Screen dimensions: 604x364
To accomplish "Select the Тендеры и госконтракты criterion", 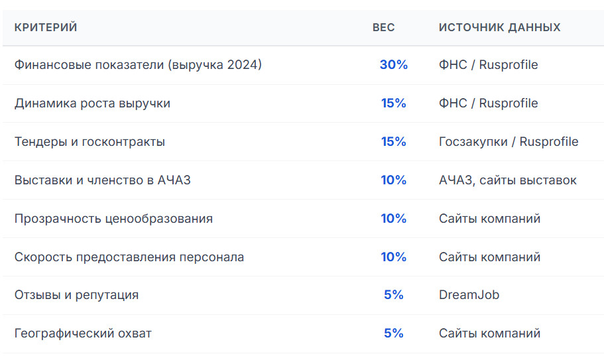I will click(90, 142).
